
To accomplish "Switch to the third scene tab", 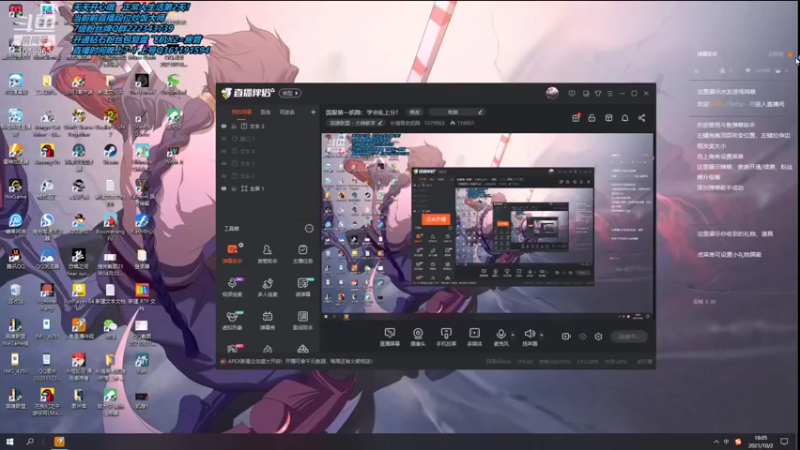I will [x=287, y=112].
